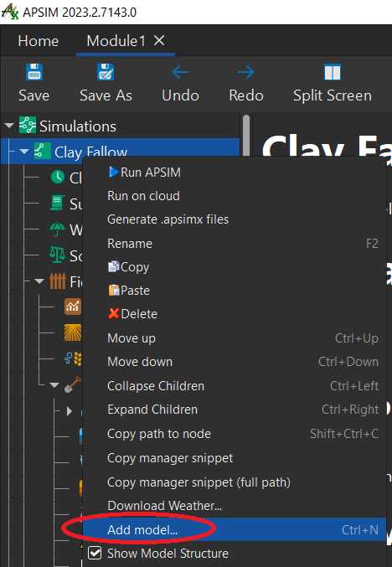Click the Undo arrow icon
This screenshot has width=392, height=567.
[x=180, y=72]
